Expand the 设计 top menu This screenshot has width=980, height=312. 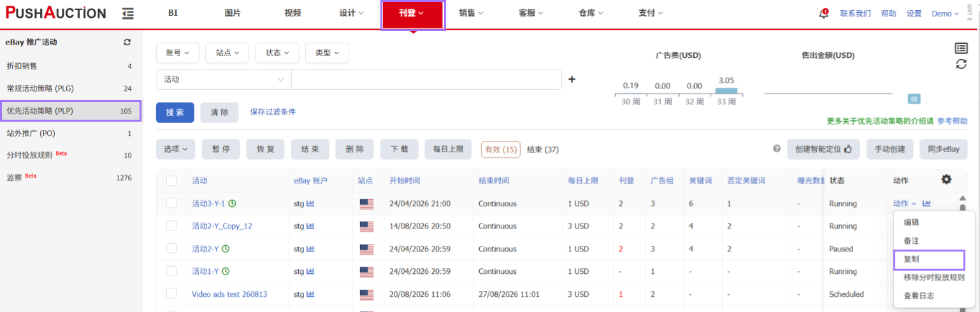pyautogui.click(x=351, y=13)
